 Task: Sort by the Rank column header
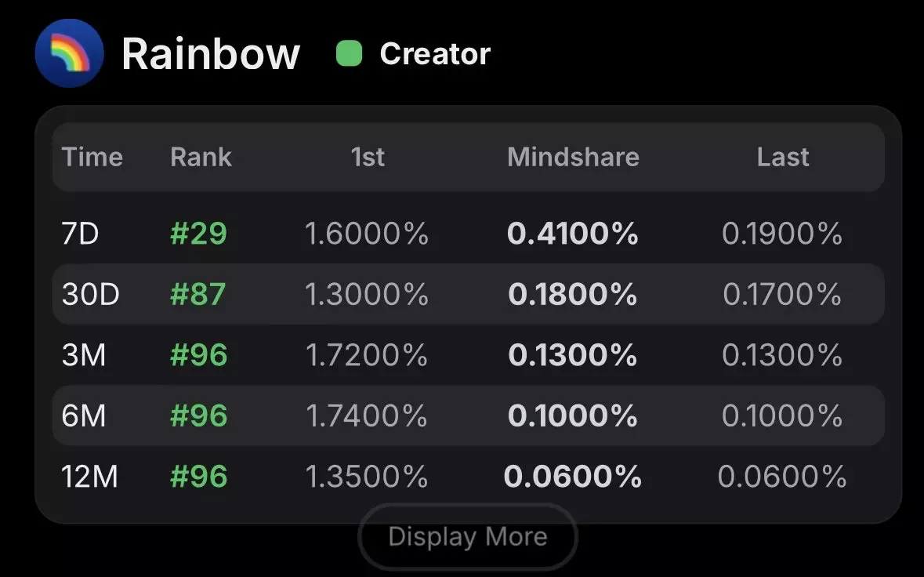pyautogui.click(x=201, y=157)
